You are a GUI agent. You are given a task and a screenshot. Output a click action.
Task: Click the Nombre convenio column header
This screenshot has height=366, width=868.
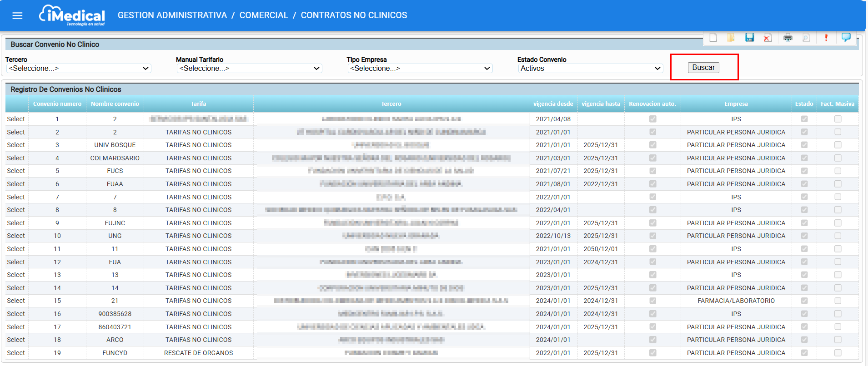click(115, 104)
